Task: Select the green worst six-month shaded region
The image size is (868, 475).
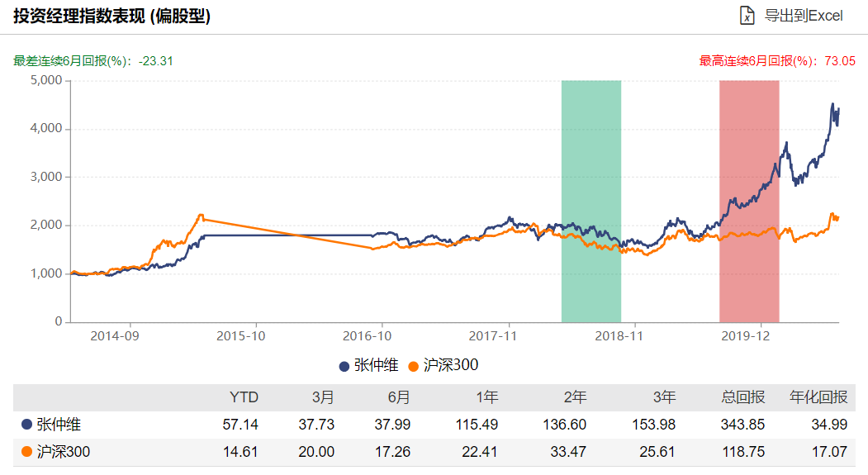Action: pyautogui.click(x=591, y=201)
